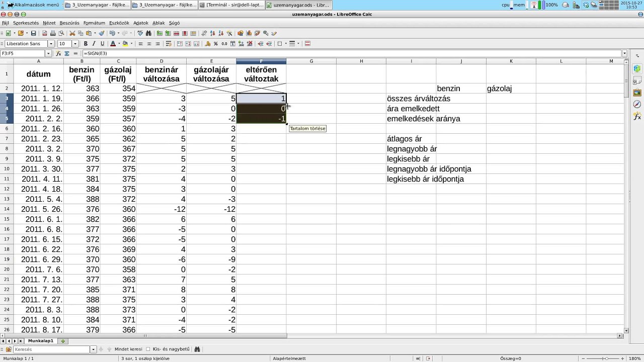Expand the formula bar arrow
The width and height of the screenshot is (644, 362).
pyautogui.click(x=624, y=53)
